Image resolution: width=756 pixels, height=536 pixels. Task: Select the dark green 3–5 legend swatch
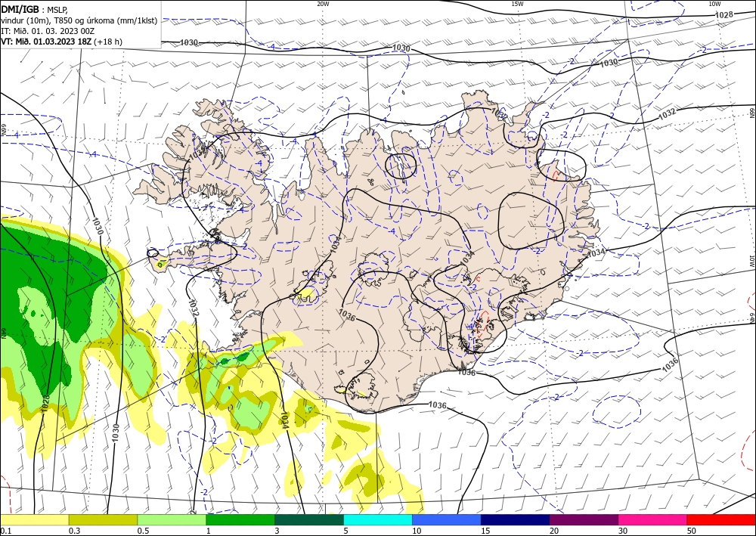[309, 519]
